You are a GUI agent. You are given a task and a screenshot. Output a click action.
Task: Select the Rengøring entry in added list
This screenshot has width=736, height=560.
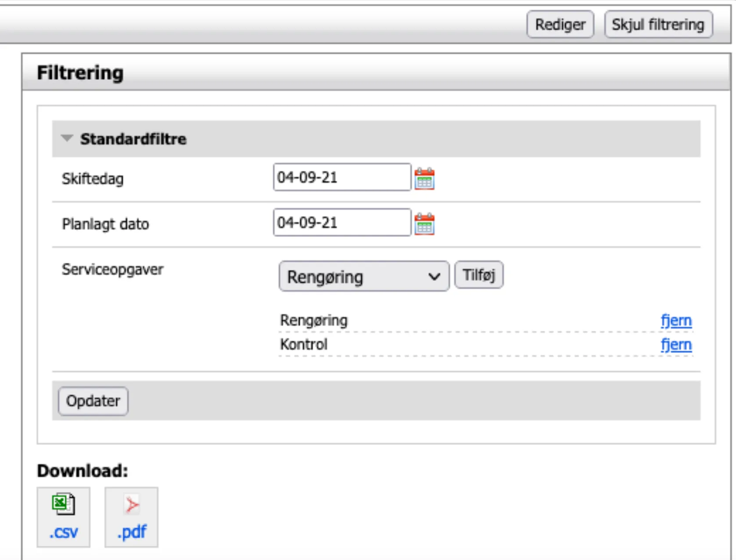click(x=314, y=320)
